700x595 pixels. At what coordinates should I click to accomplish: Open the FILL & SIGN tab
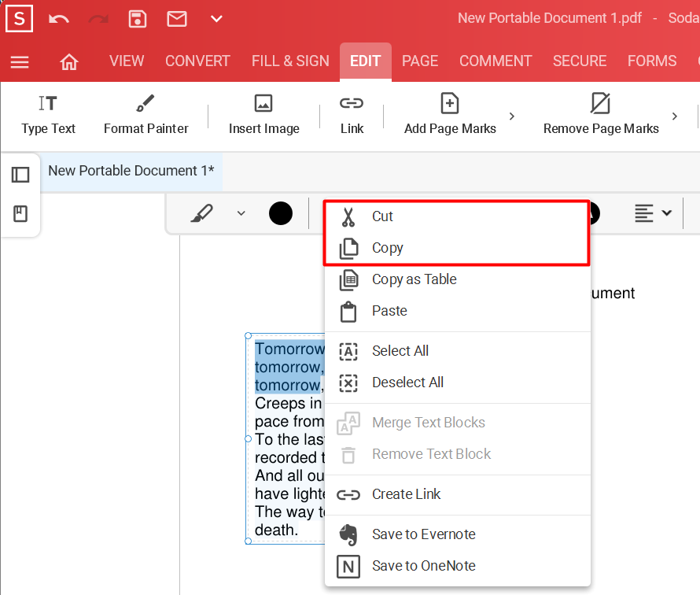point(290,61)
